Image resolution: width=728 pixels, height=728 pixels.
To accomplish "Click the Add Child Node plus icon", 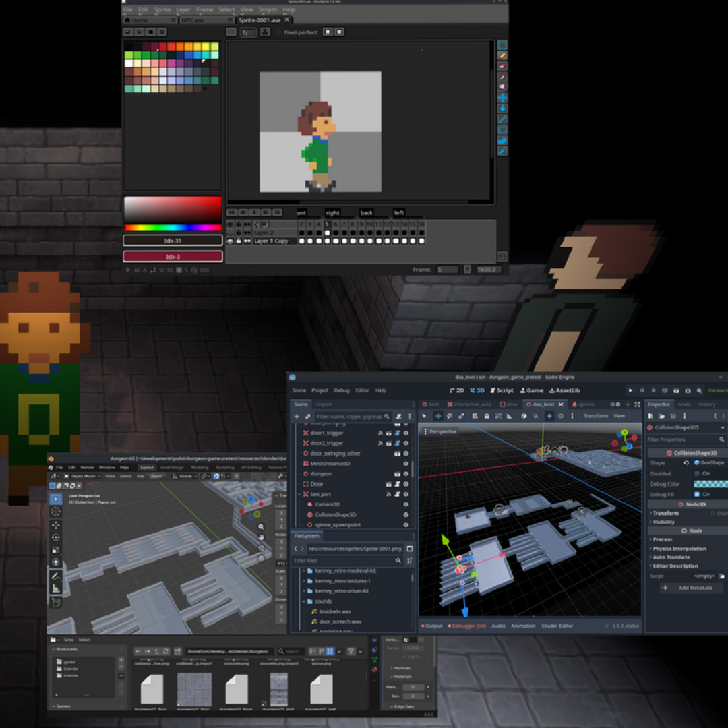I will point(297,417).
